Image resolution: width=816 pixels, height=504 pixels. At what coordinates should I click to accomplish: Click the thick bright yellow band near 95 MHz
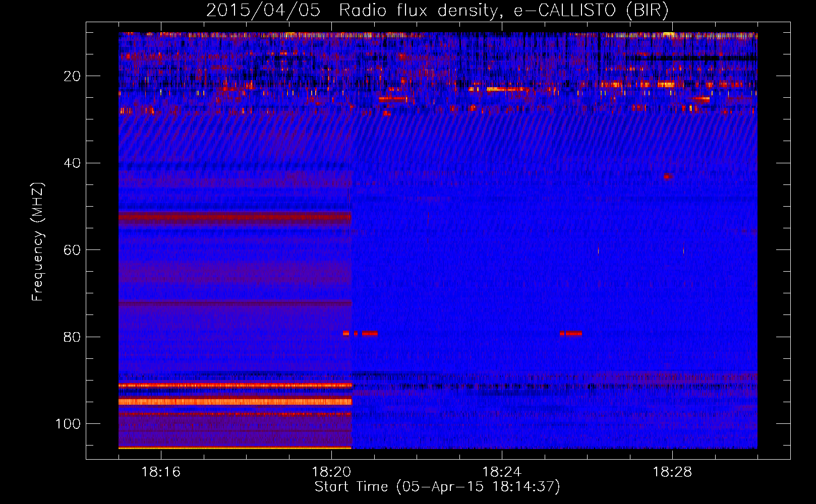click(x=235, y=402)
